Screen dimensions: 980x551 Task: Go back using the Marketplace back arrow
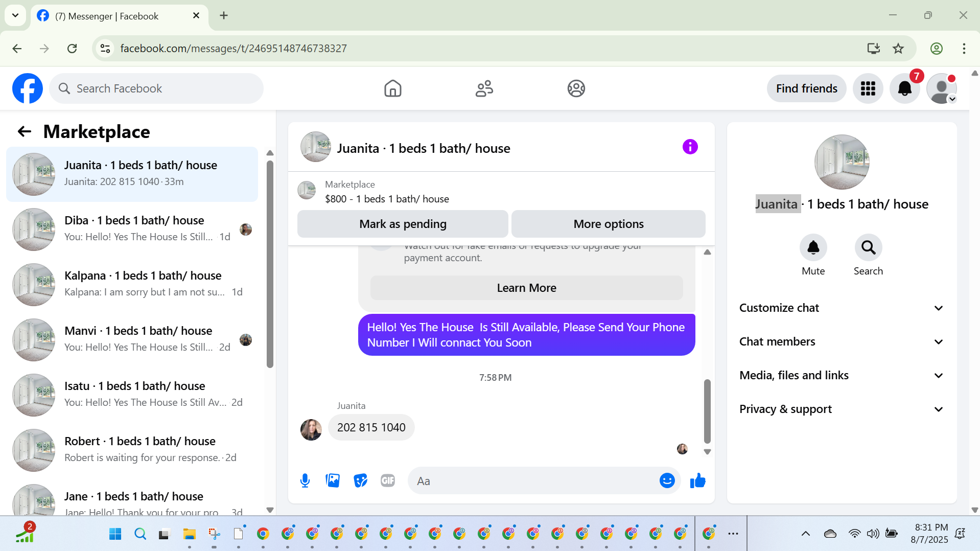24,132
